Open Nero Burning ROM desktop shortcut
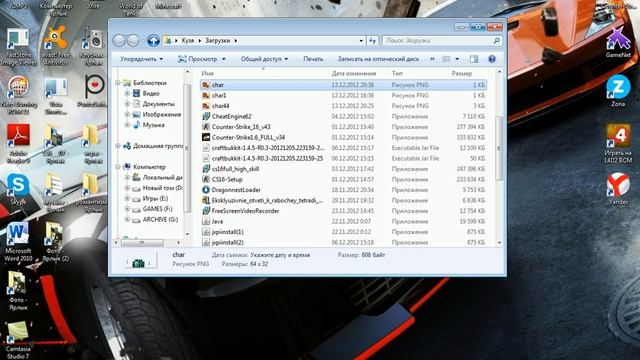This screenshot has height=360, width=640. [18, 95]
